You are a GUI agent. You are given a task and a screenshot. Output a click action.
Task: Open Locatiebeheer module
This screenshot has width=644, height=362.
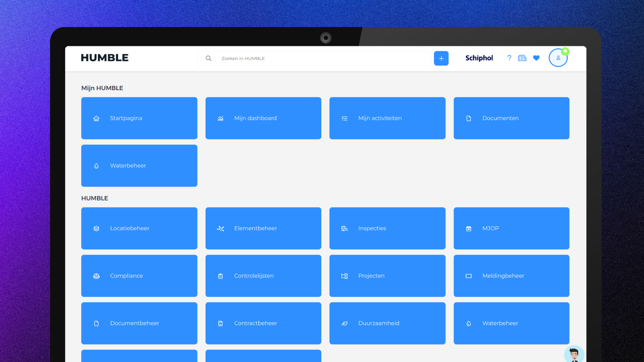pyautogui.click(x=139, y=228)
